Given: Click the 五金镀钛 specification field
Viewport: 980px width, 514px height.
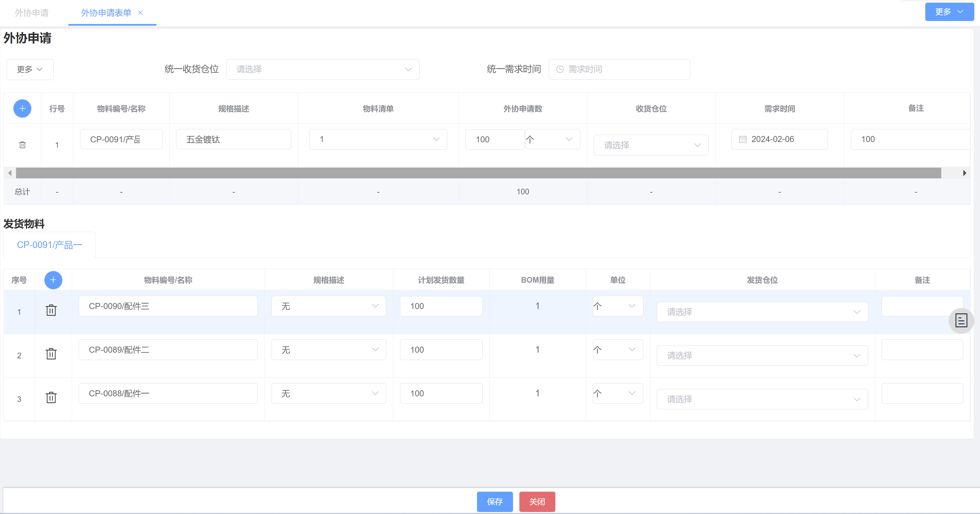Looking at the screenshot, I should (233, 139).
